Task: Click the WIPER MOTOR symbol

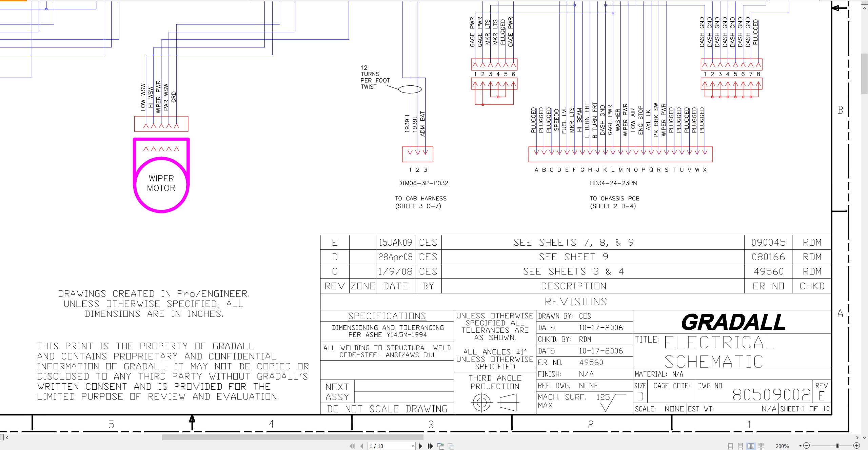Action: [x=161, y=176]
